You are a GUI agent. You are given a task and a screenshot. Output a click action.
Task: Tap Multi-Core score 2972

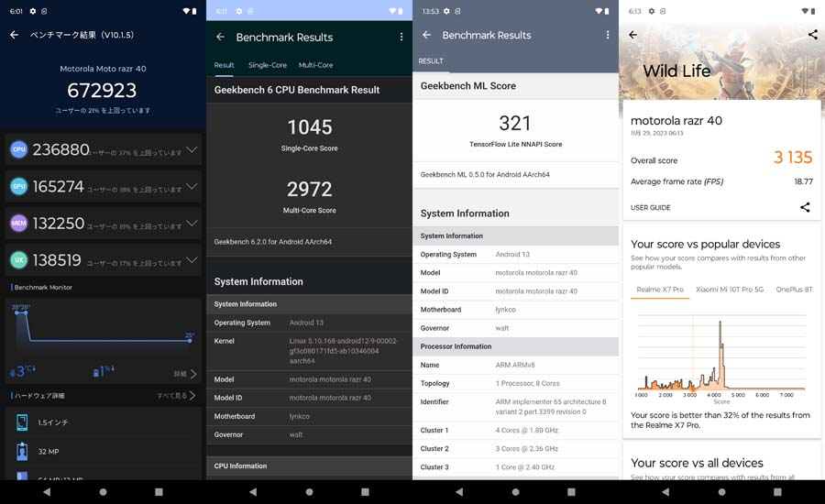[310, 189]
